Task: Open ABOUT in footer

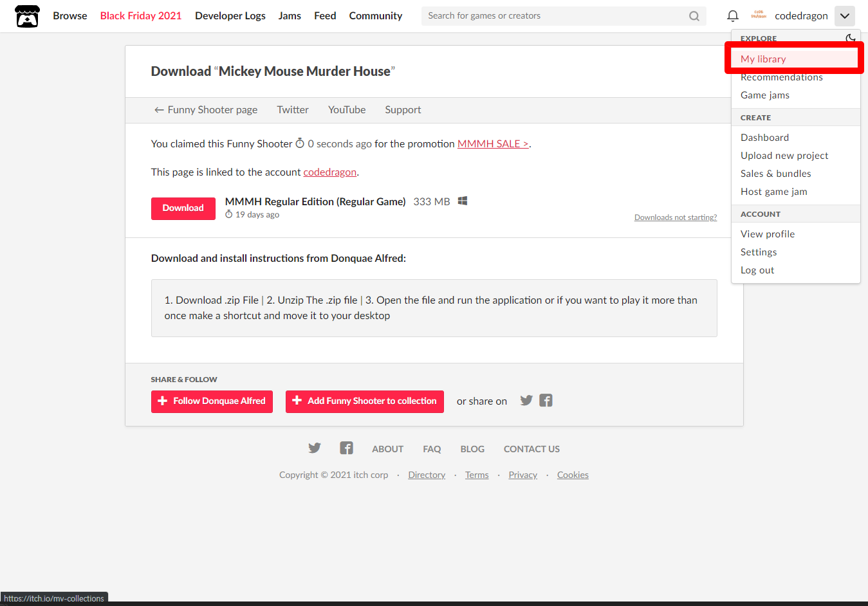Action: tap(388, 449)
